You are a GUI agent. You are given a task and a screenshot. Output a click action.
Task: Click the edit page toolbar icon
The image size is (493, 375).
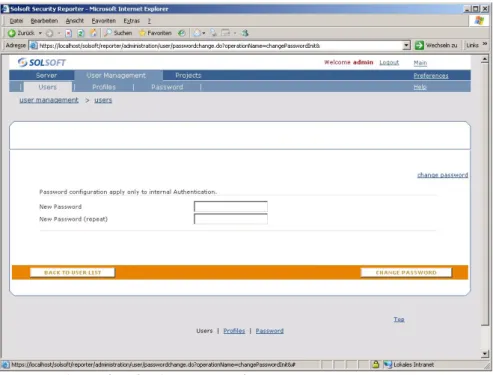pos(226,33)
